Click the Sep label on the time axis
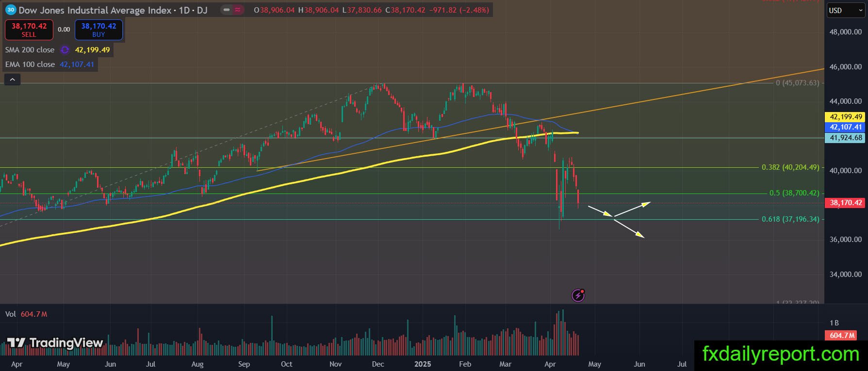This screenshot has width=868, height=371. [244, 364]
